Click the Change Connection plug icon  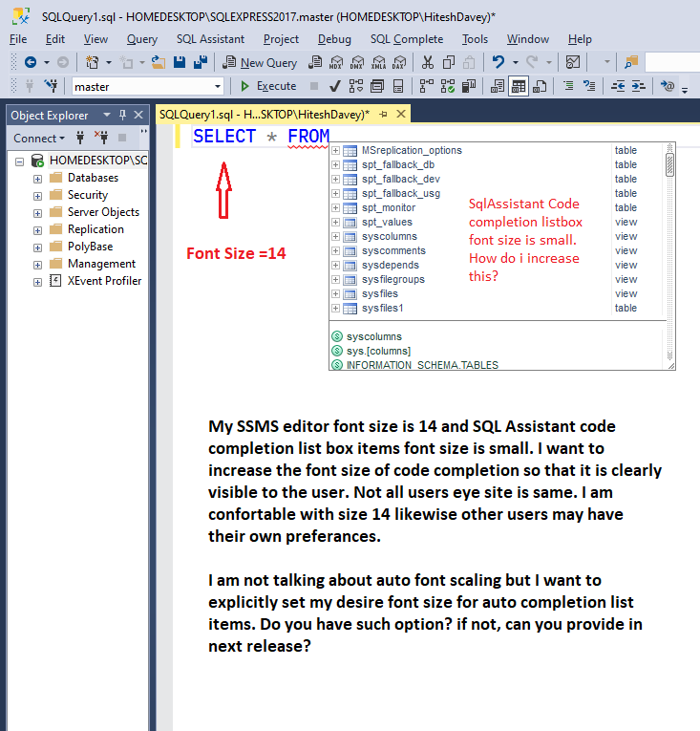(51, 86)
